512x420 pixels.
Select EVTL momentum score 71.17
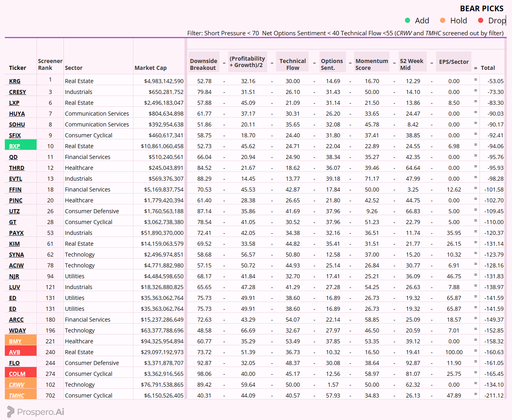coord(372,179)
